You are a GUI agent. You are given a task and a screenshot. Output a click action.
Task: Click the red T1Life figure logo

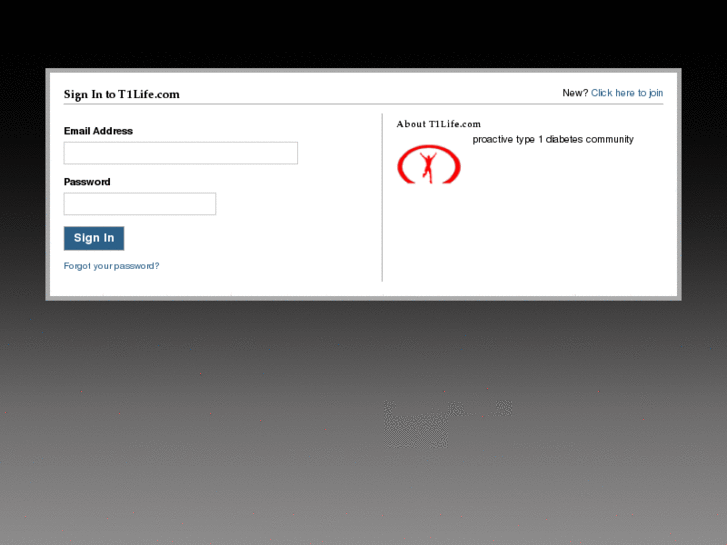tap(429, 164)
